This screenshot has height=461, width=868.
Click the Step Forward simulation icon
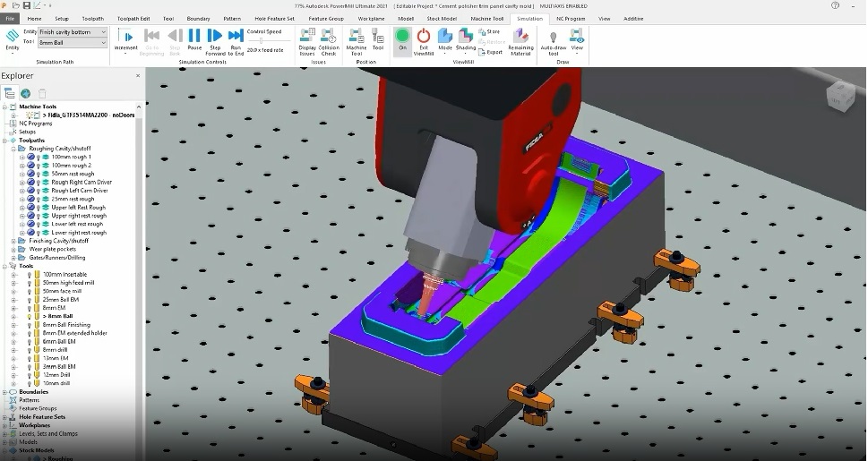[215, 40]
